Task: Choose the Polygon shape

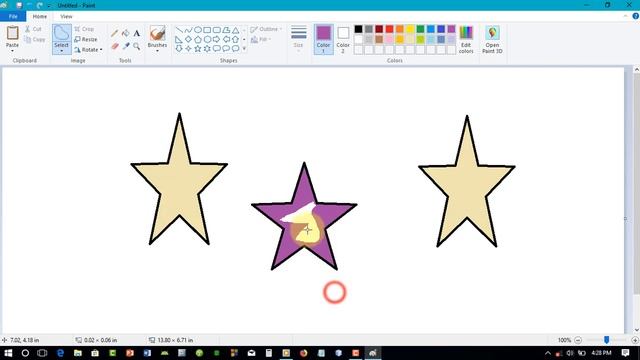Action: 226,30
